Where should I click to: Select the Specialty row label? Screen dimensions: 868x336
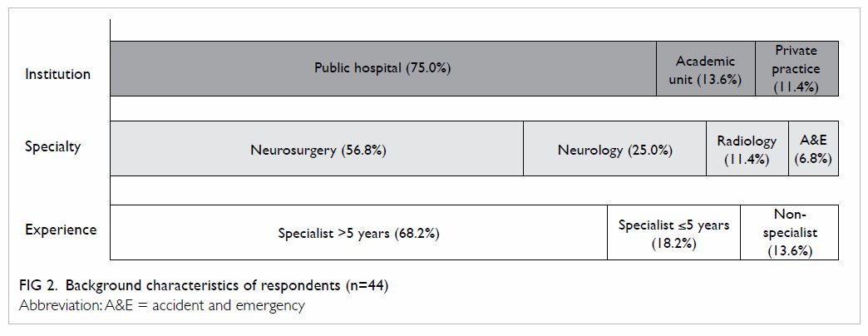(x=53, y=147)
